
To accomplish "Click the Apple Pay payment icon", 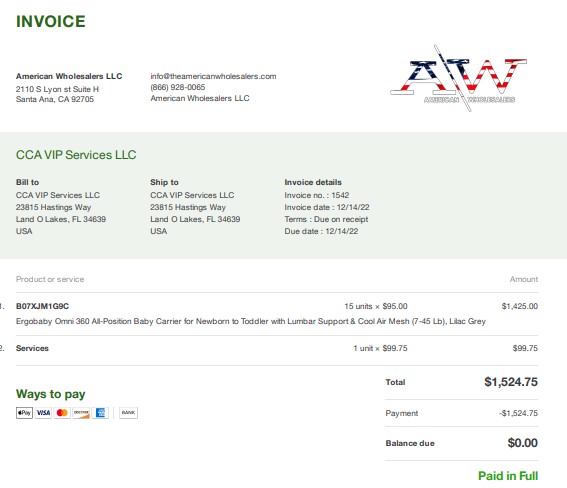I will click(x=24, y=412).
